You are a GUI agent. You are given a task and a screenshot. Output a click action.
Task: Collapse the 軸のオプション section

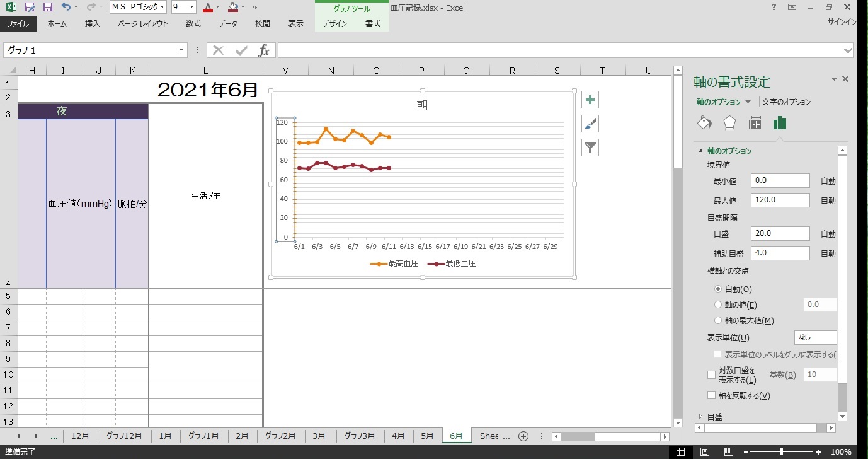coord(700,151)
